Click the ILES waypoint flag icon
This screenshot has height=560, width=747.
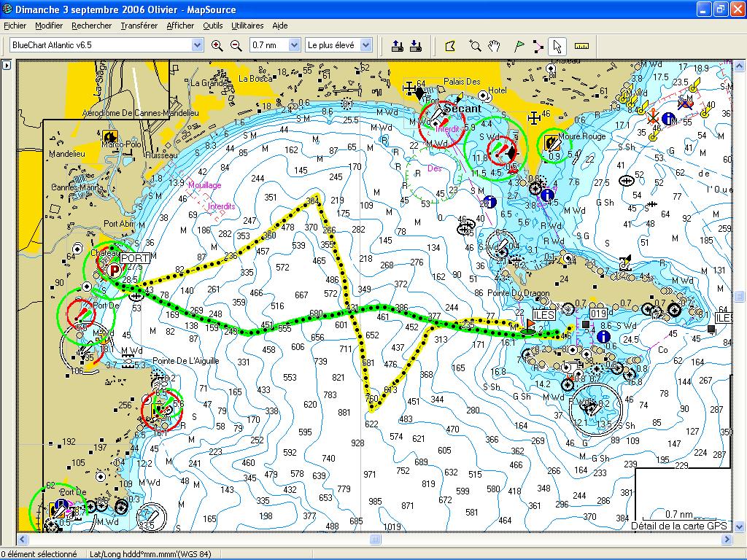click(530, 325)
